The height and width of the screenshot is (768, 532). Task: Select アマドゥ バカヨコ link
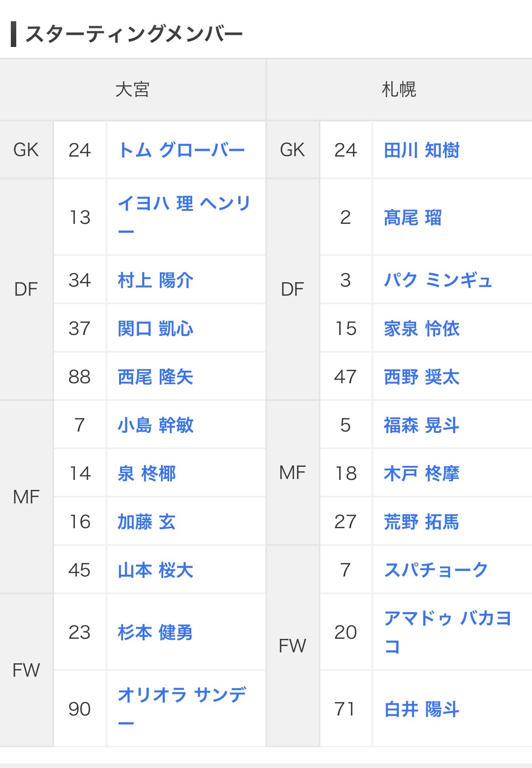[447, 619]
